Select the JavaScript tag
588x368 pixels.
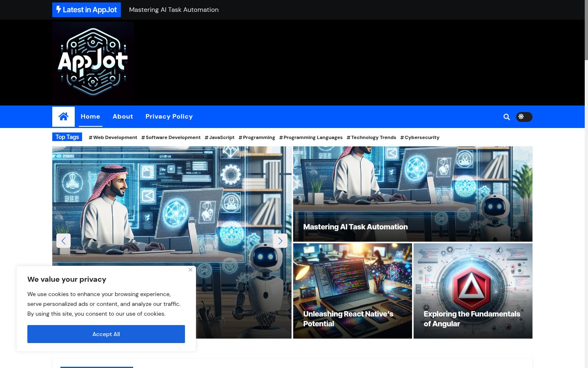click(219, 137)
